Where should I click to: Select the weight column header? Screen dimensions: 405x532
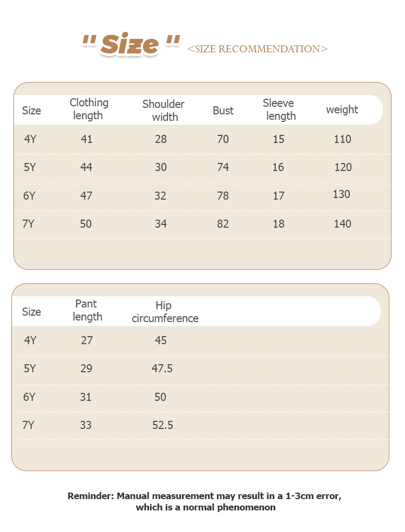coord(342,110)
